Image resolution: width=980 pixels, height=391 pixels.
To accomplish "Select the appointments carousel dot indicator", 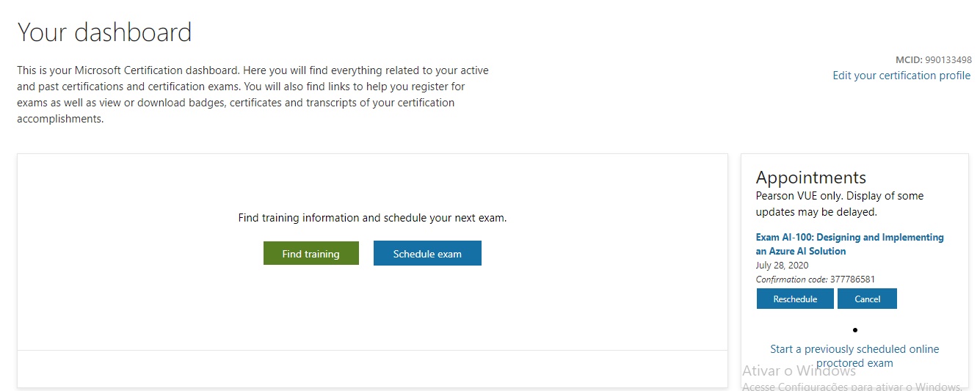I will pos(855,330).
